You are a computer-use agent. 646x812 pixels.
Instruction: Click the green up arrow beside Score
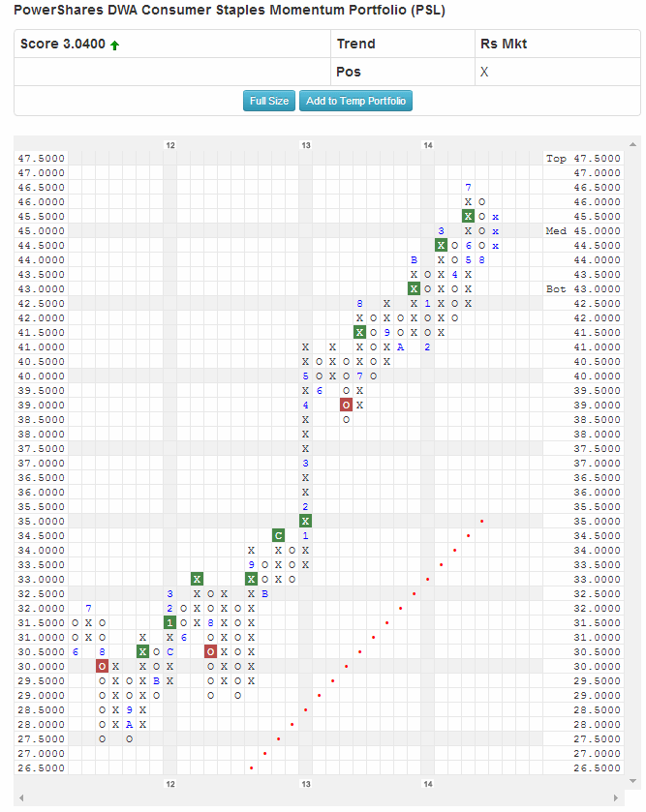point(115,45)
